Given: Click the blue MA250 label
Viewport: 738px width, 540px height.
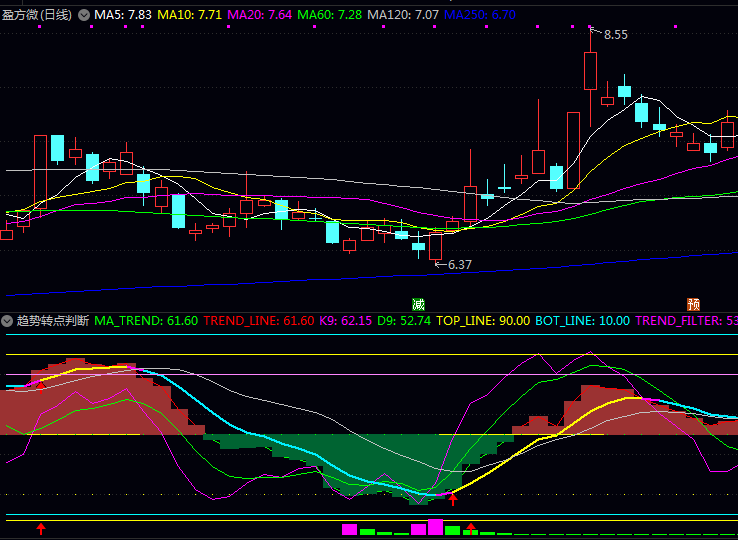Looking at the screenshot, I should click(480, 16).
